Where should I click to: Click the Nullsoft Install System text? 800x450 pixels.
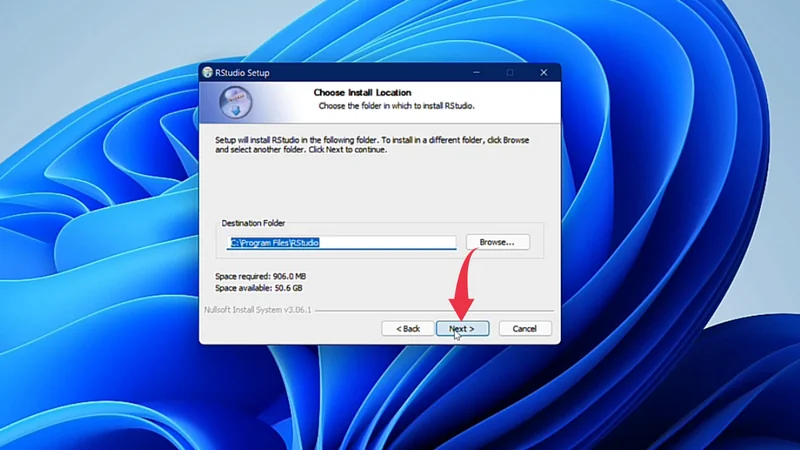point(258,310)
